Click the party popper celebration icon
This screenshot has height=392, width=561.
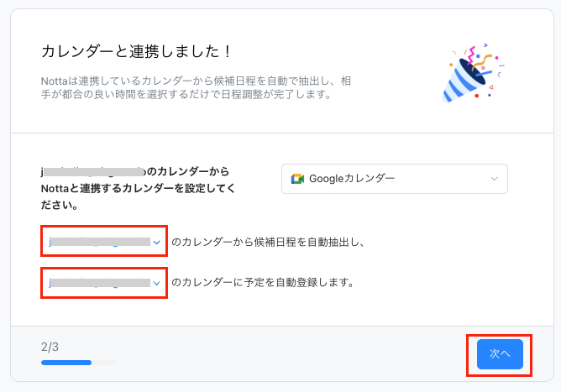point(473,73)
